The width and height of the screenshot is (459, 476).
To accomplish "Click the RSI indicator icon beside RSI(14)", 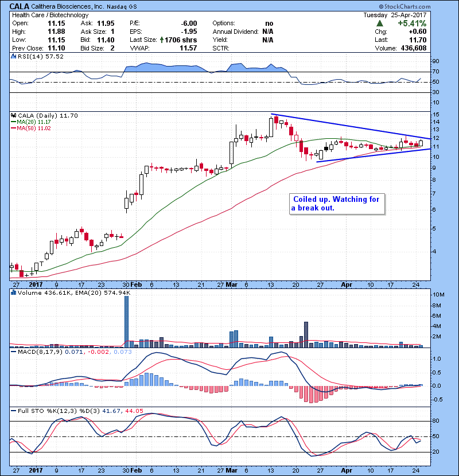I will [13, 56].
